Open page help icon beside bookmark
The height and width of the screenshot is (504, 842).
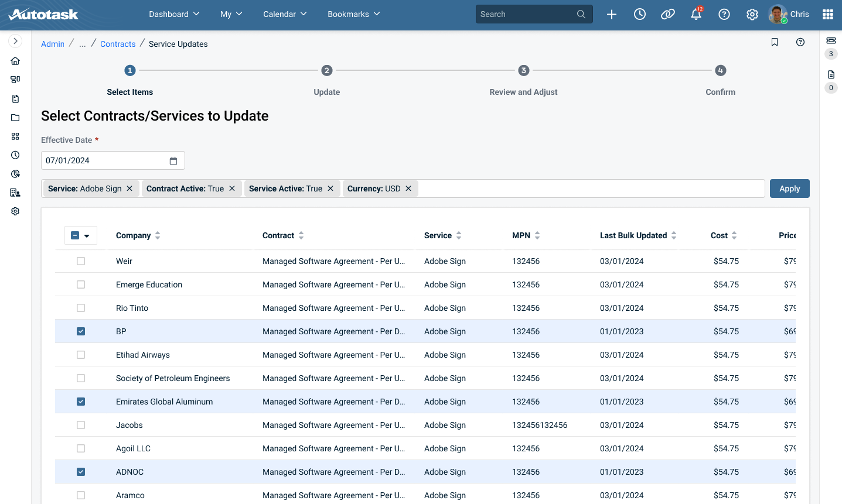800,42
